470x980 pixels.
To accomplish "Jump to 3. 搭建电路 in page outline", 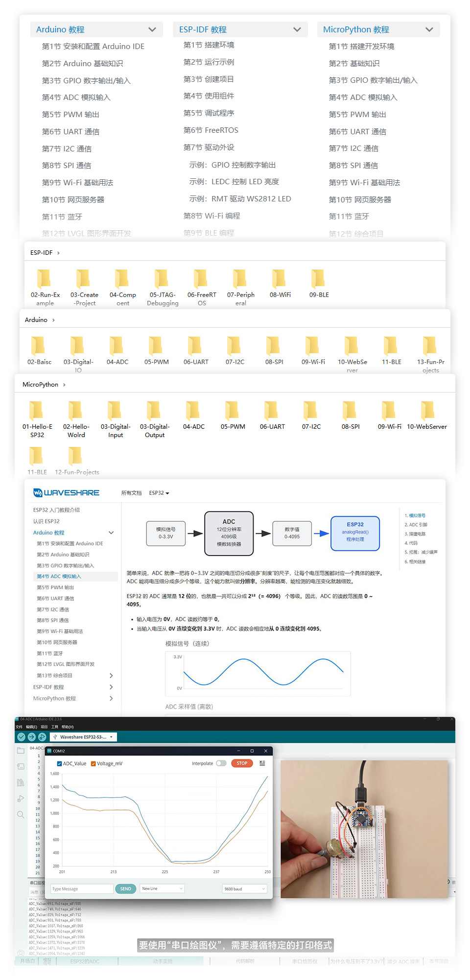I will tap(415, 534).
